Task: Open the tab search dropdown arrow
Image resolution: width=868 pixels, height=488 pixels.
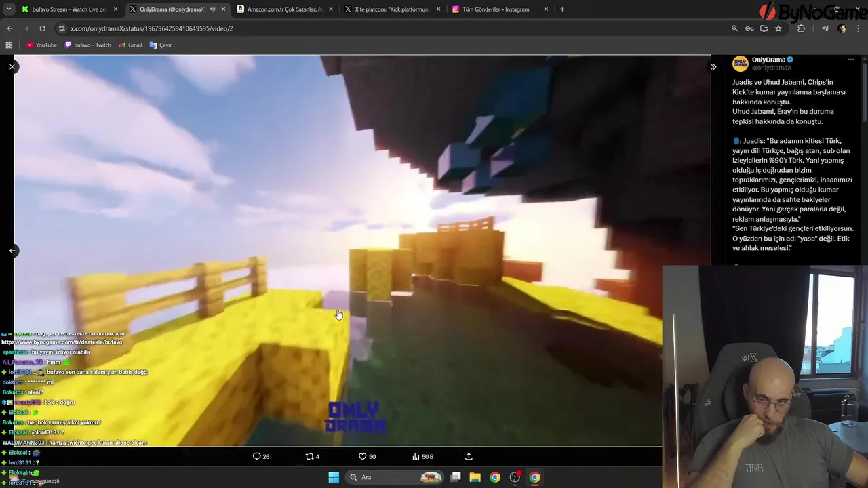Action: [8, 9]
